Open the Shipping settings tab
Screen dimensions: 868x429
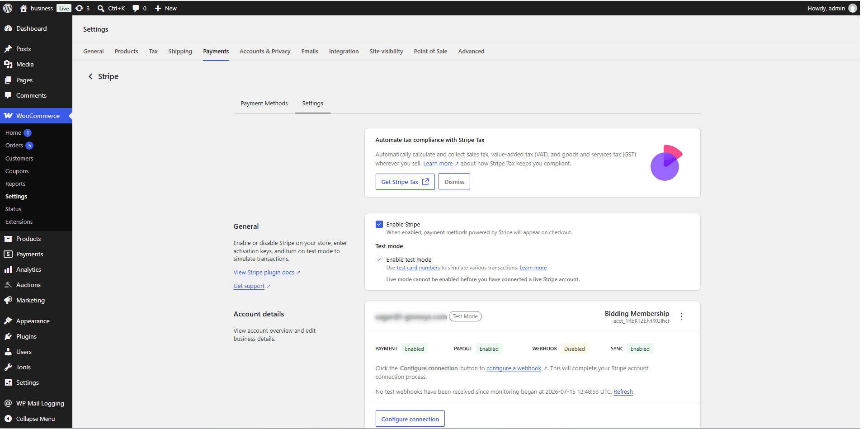[x=180, y=51]
